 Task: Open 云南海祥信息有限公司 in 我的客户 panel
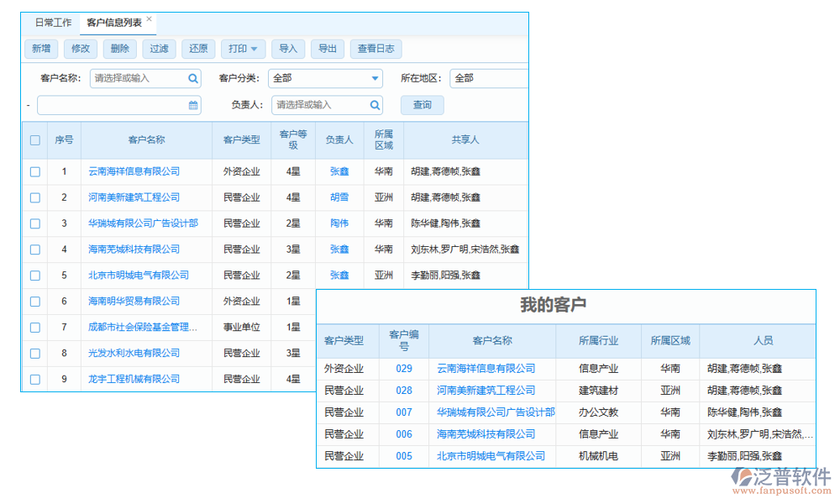[486, 369]
